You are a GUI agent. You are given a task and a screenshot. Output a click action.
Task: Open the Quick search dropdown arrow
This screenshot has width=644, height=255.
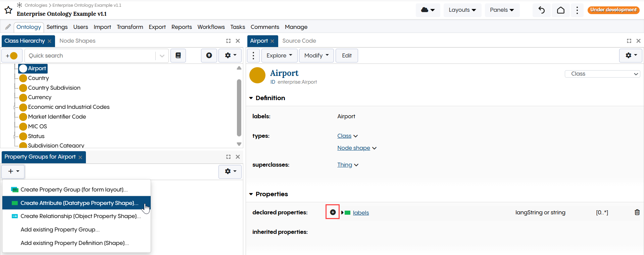click(x=162, y=56)
